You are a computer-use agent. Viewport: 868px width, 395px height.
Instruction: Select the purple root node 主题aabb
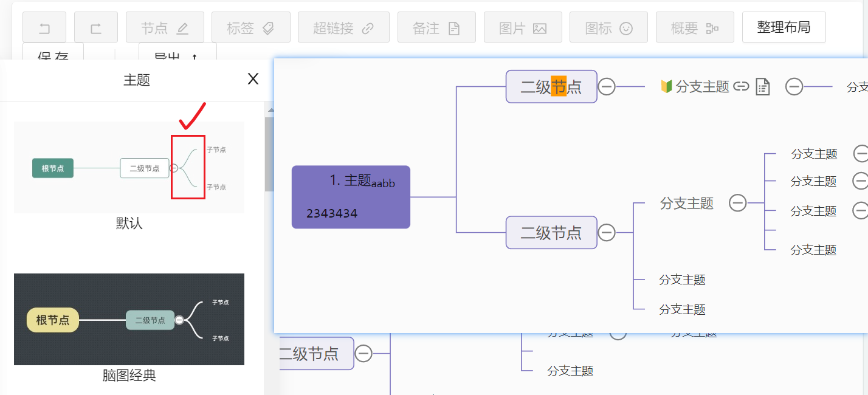351,197
